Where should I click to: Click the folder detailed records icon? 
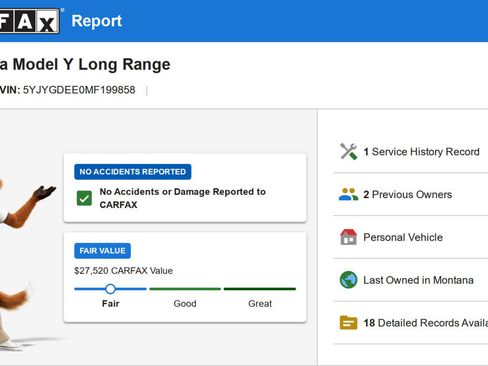(x=348, y=323)
